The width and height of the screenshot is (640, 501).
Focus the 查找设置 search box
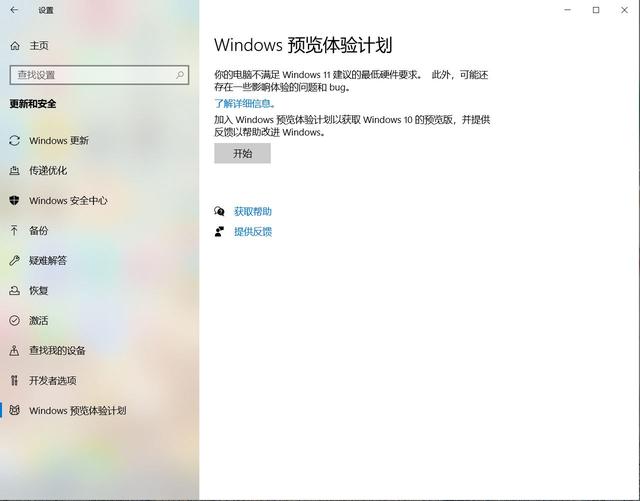[99, 75]
